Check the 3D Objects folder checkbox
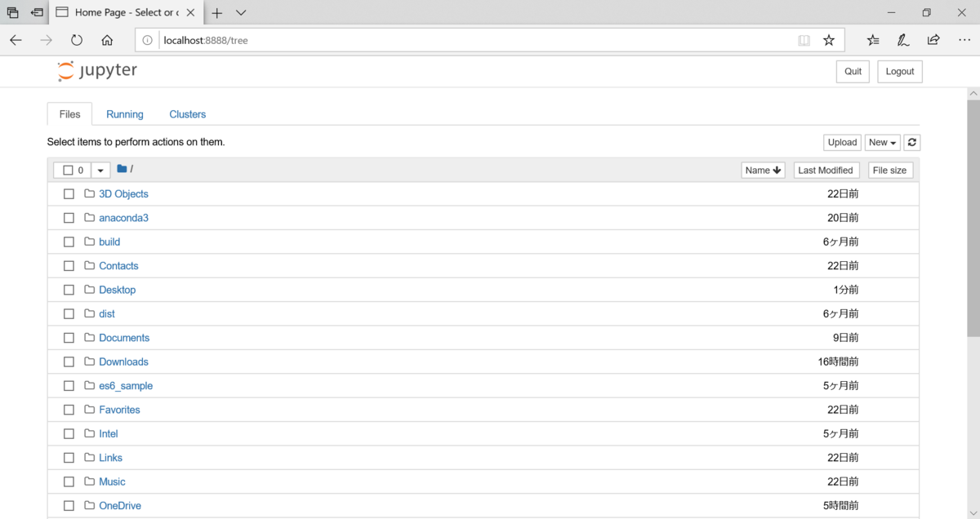Viewport: 980px width, 519px height. (69, 194)
